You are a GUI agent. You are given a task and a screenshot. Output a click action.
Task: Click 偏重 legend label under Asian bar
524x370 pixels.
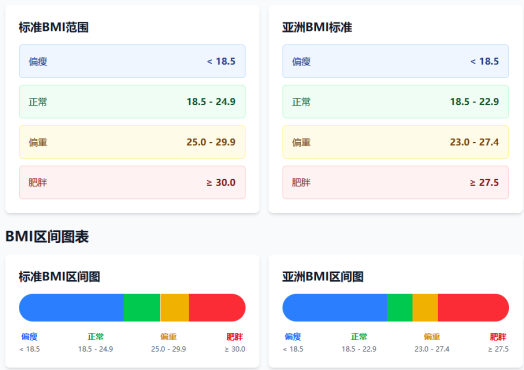432,337
